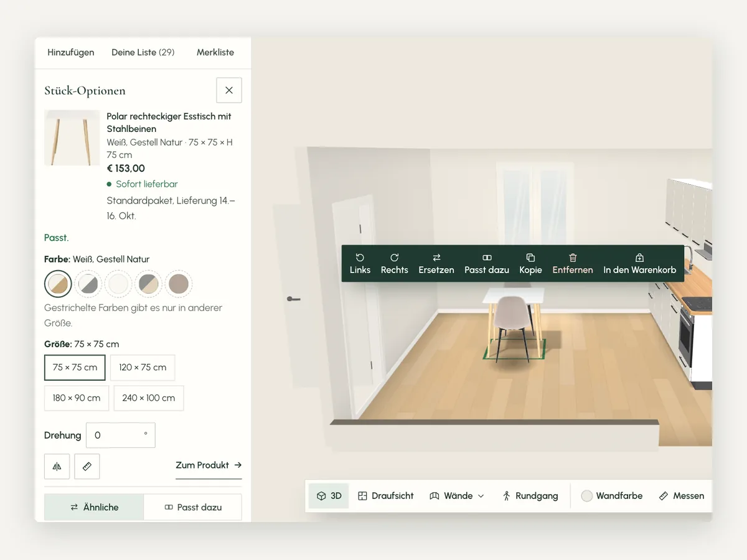Viewport: 747px width, 560px height.
Task: Click Ersetzen in the object toolbar
Action: click(x=436, y=264)
